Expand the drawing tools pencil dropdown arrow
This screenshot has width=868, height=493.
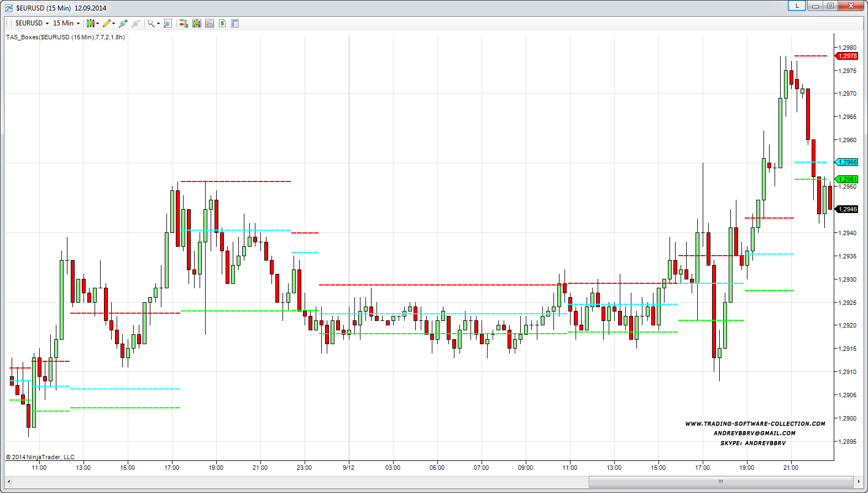pos(114,23)
